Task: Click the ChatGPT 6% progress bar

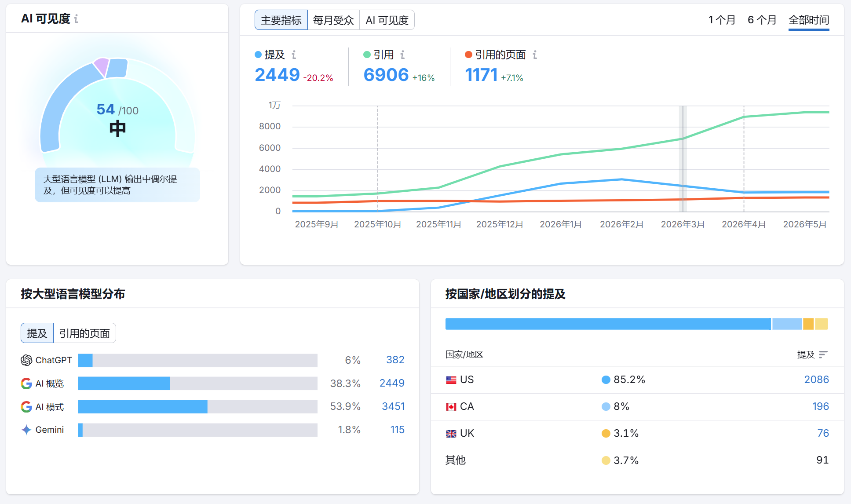Action: click(198, 361)
